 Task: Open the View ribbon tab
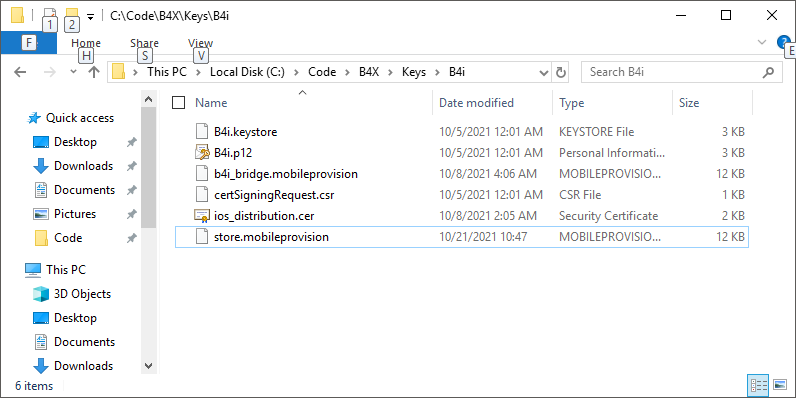(x=201, y=43)
